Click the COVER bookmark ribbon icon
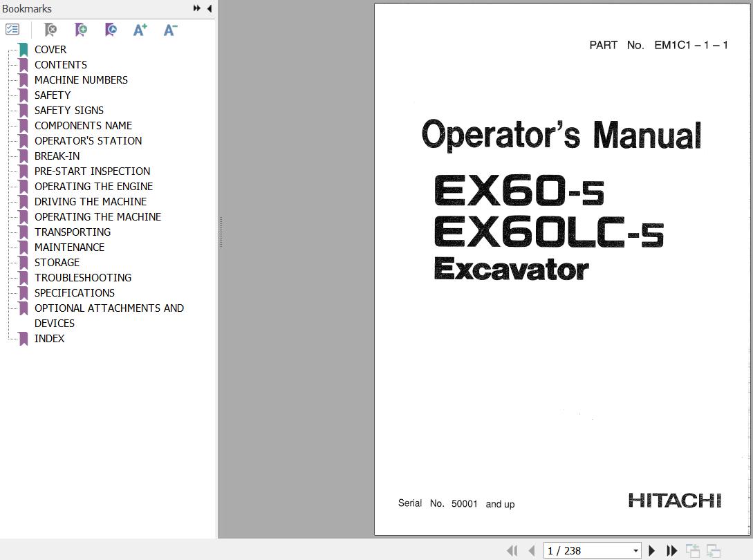Viewport: 753px width, 560px height. [24, 50]
